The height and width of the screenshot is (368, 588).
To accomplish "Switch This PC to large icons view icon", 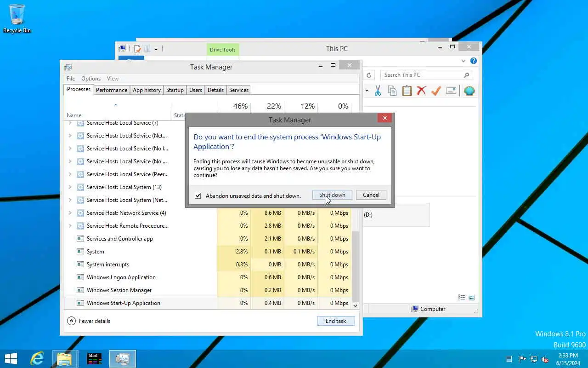I will coord(472,298).
